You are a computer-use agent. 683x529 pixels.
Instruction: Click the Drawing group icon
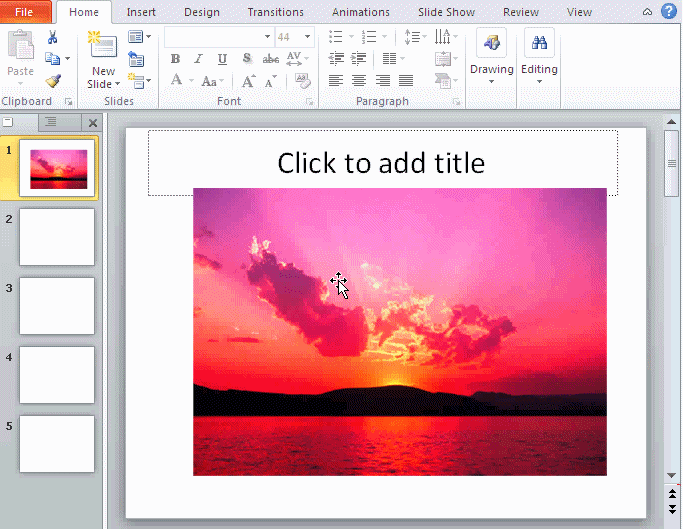[491, 44]
